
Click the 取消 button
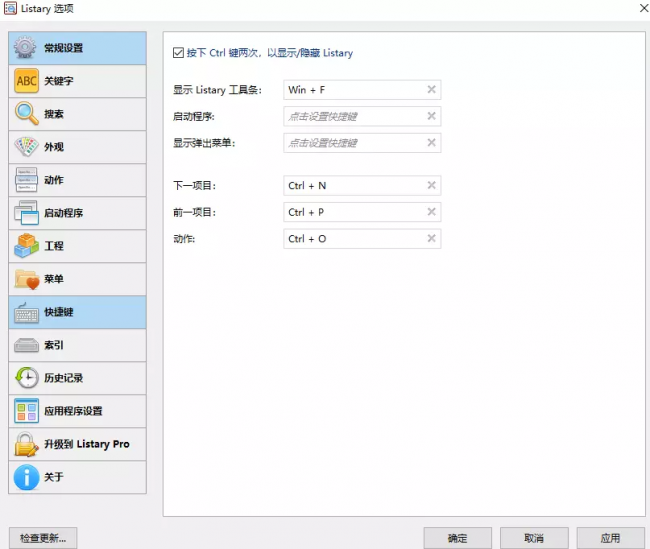[534, 538]
